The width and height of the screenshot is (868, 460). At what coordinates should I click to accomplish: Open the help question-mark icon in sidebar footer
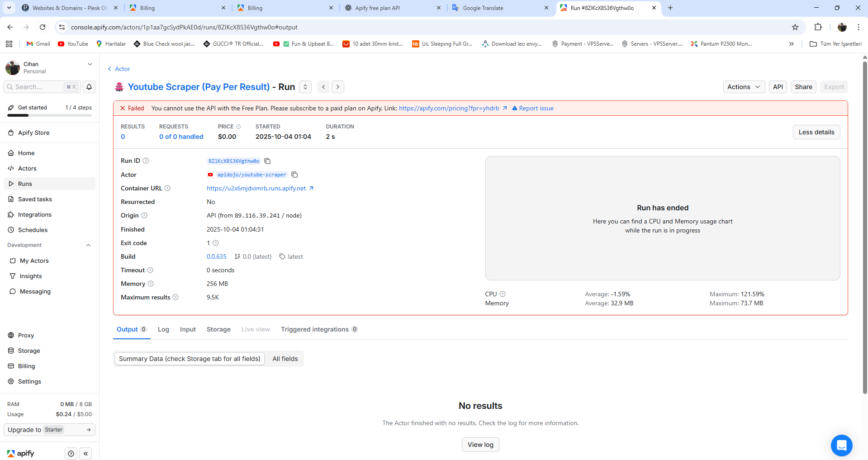pos(71,454)
